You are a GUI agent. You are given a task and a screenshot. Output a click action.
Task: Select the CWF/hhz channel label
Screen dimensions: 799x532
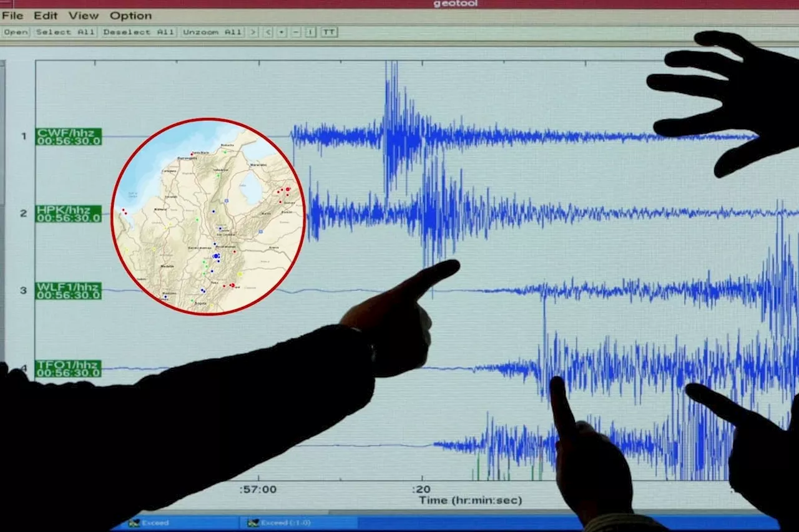point(69,137)
